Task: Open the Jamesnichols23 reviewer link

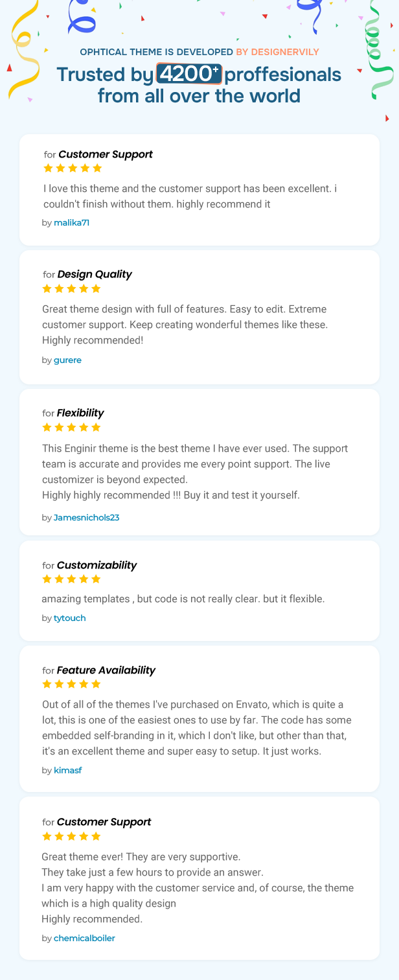Action: pyautogui.click(x=86, y=517)
